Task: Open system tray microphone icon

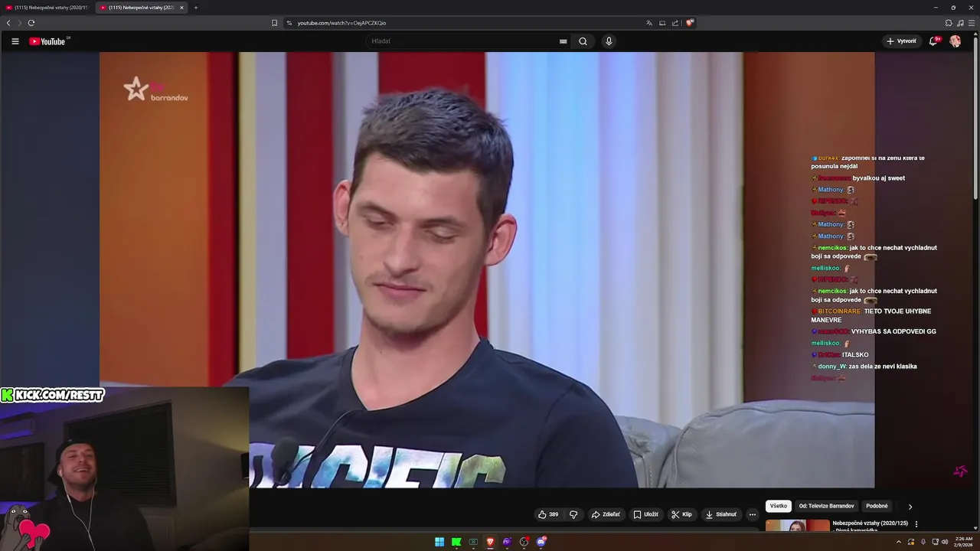Action: (923, 542)
